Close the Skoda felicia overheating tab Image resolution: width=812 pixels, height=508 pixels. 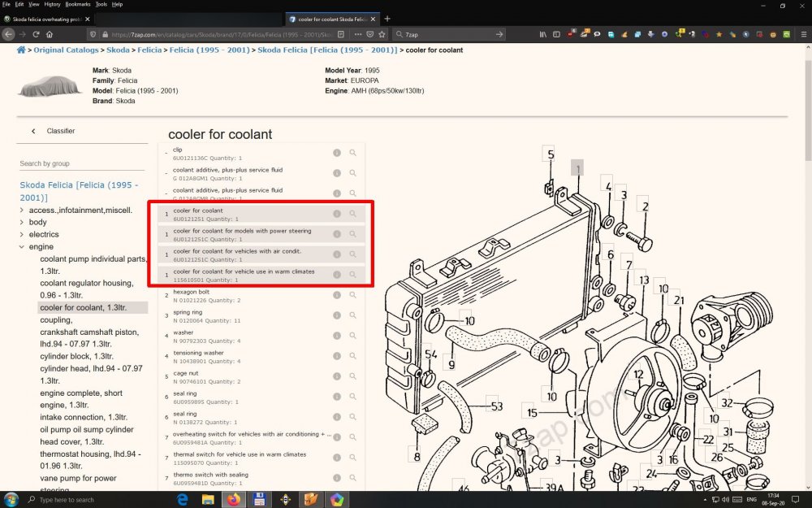coord(88,20)
